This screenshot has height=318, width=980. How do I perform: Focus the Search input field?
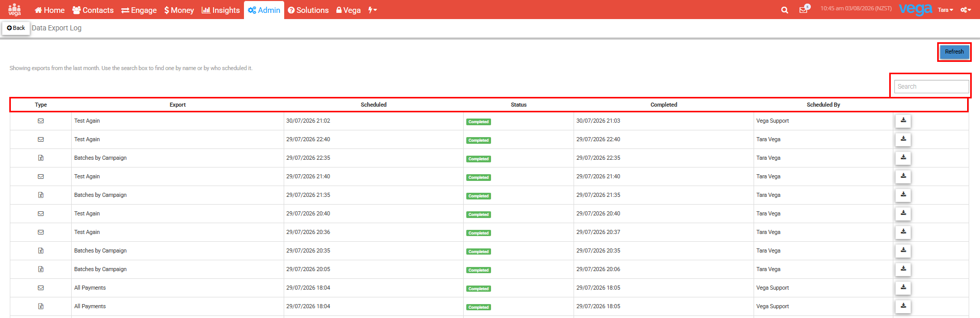point(931,87)
